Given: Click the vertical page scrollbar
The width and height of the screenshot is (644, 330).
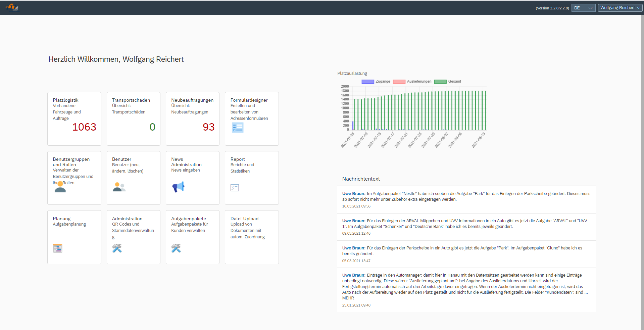Looking at the screenshot, I should [642, 168].
